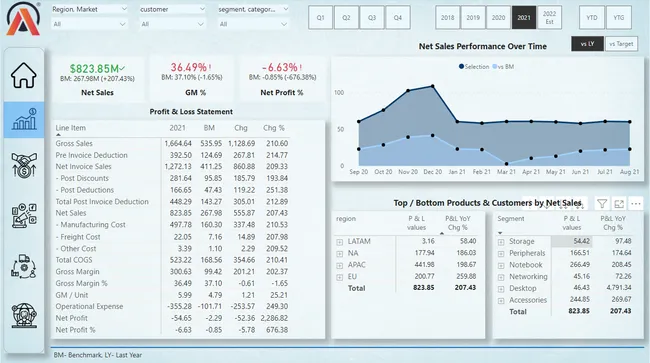Sort by Chg % column header
650x363 pixels.
[274, 128]
